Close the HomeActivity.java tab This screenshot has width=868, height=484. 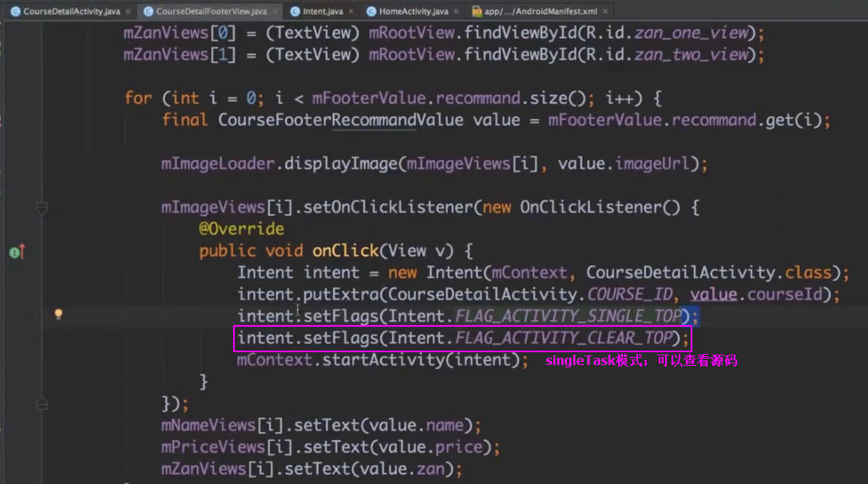456,11
